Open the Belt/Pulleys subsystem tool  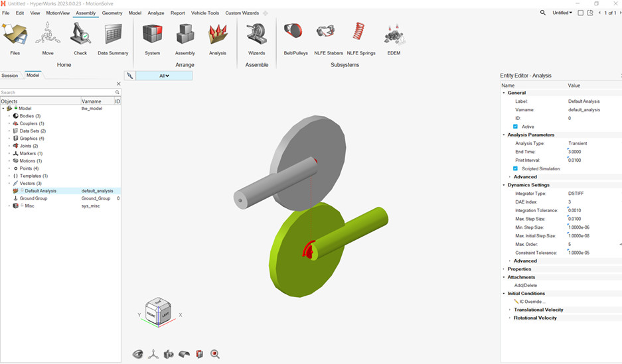(x=295, y=34)
